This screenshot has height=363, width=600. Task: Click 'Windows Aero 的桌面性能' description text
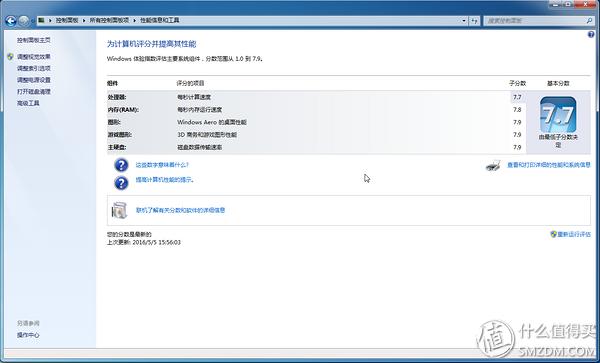tap(212, 122)
